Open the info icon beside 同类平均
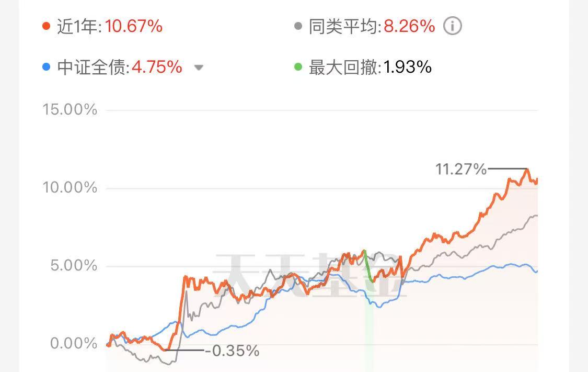Screen dimensions: 588x372 453,26
